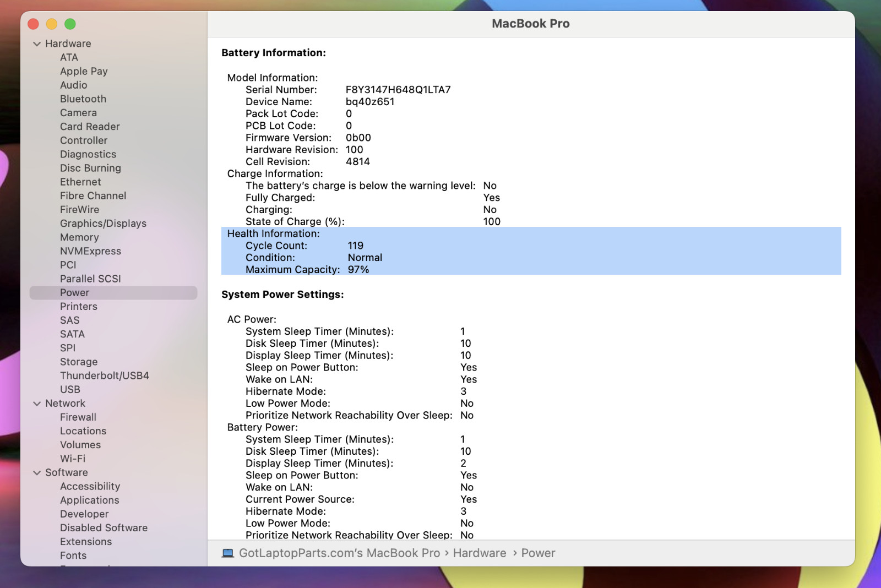Viewport: 881px width, 588px height.
Task: Click the laptop icon in the path bar
Action: 227,553
